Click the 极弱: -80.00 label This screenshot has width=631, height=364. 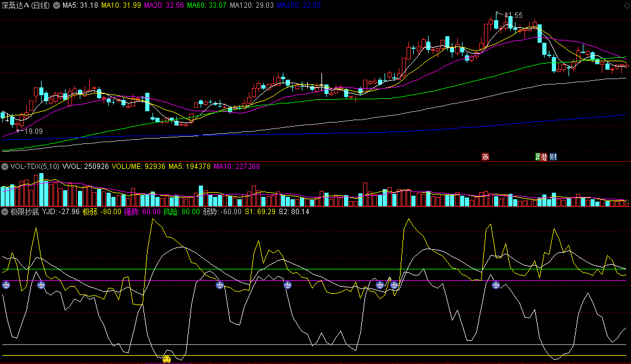tap(102, 212)
